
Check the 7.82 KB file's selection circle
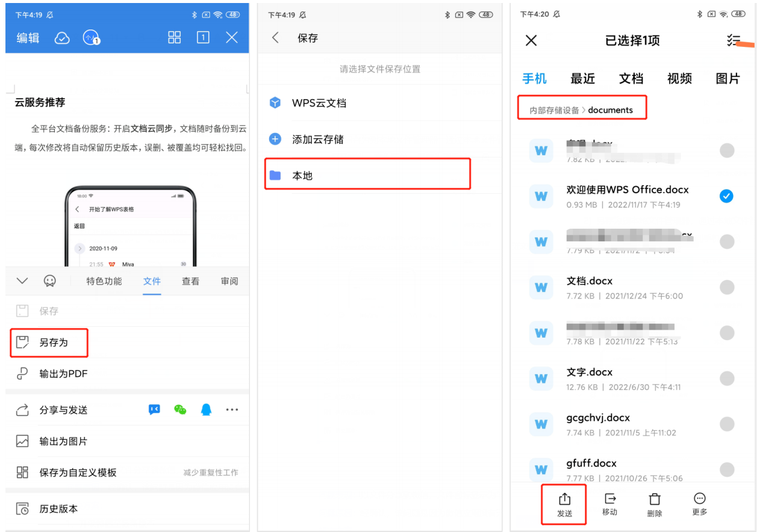[727, 150]
